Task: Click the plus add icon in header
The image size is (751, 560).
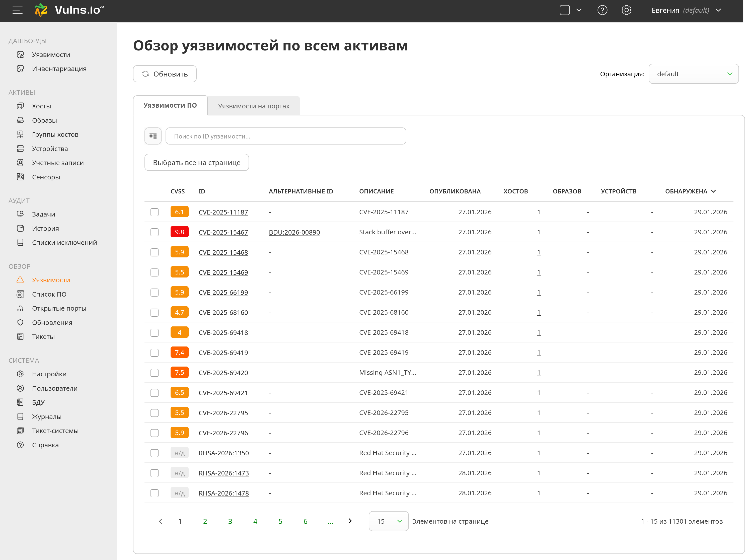Action: [565, 10]
